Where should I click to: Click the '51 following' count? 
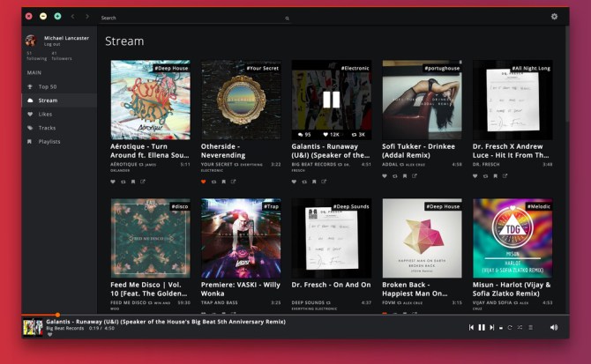click(x=37, y=56)
